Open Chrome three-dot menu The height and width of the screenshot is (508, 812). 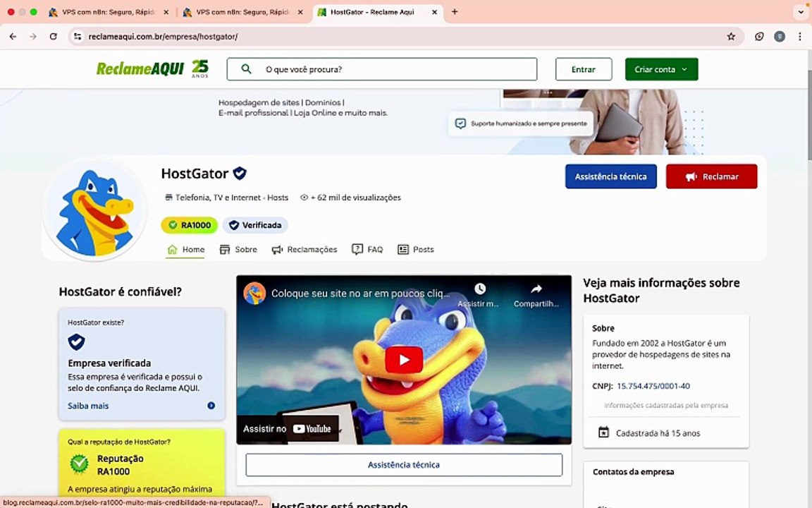coord(799,36)
